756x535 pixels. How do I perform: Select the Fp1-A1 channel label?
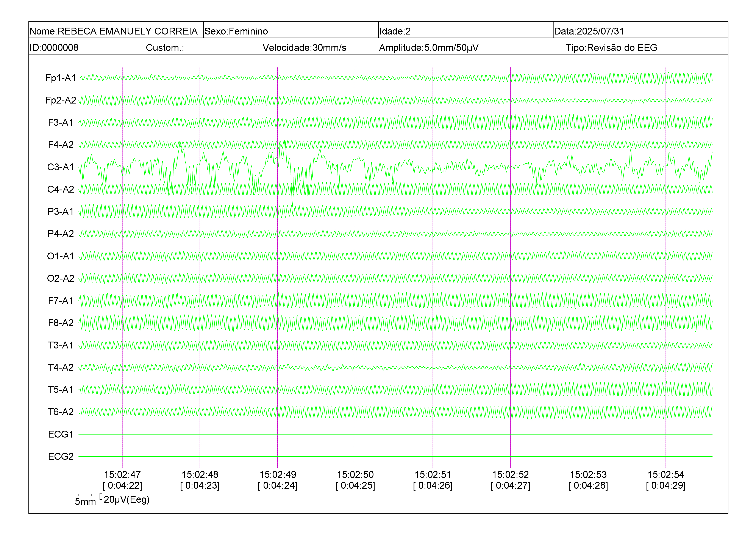61,78
